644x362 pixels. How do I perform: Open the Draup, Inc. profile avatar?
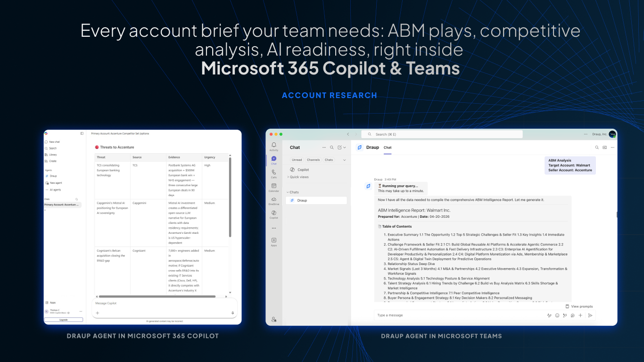[x=612, y=134]
